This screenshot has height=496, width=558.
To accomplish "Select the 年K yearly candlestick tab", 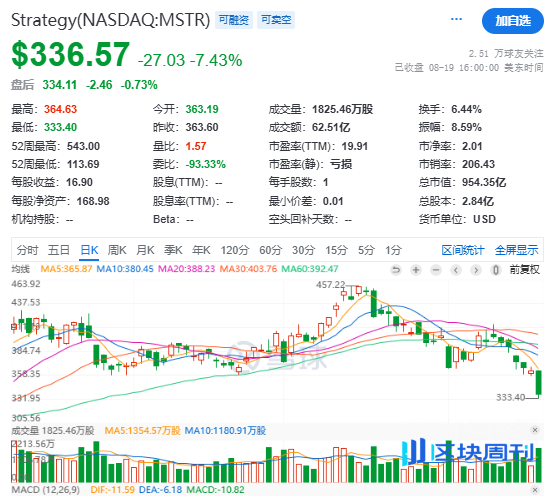I will pos(201,250).
